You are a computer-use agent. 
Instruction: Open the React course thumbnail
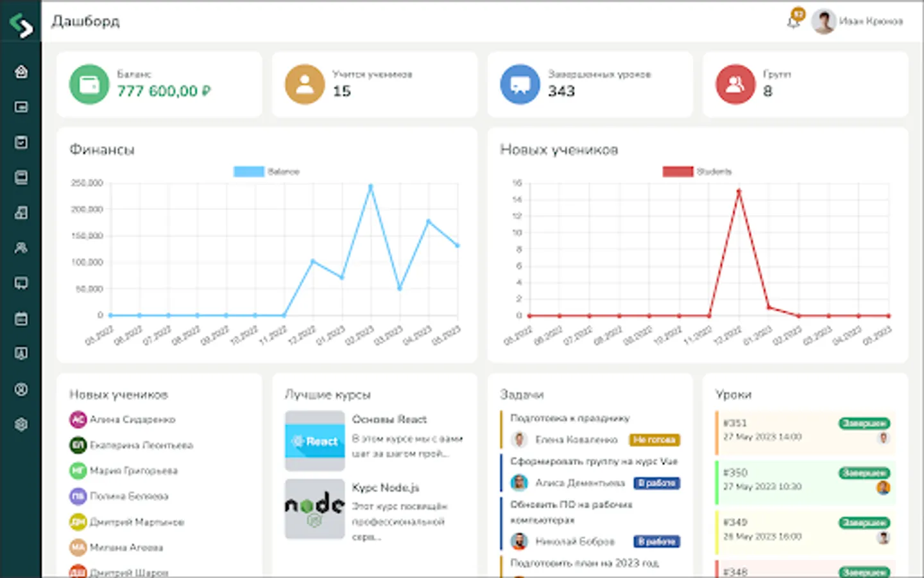pos(314,441)
